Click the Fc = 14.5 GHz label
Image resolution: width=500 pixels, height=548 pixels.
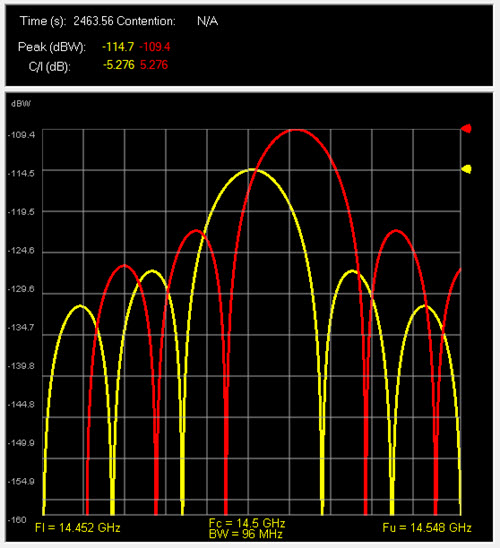point(247,523)
